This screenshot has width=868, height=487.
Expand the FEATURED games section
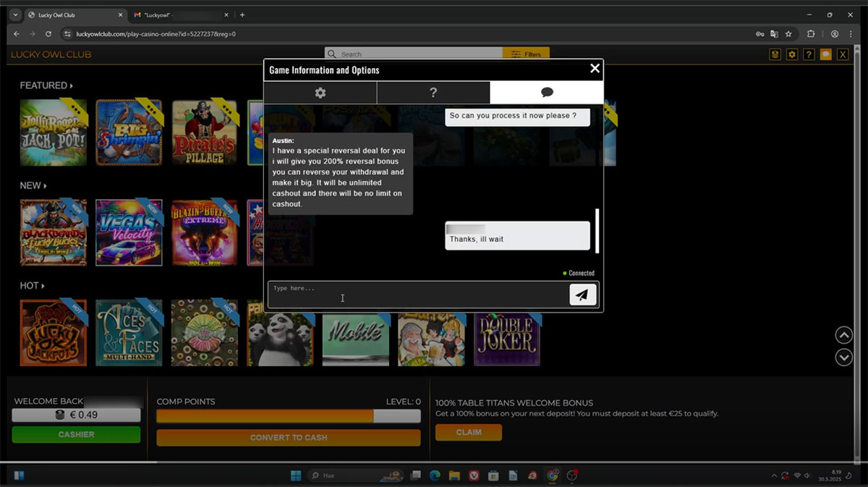click(x=46, y=85)
